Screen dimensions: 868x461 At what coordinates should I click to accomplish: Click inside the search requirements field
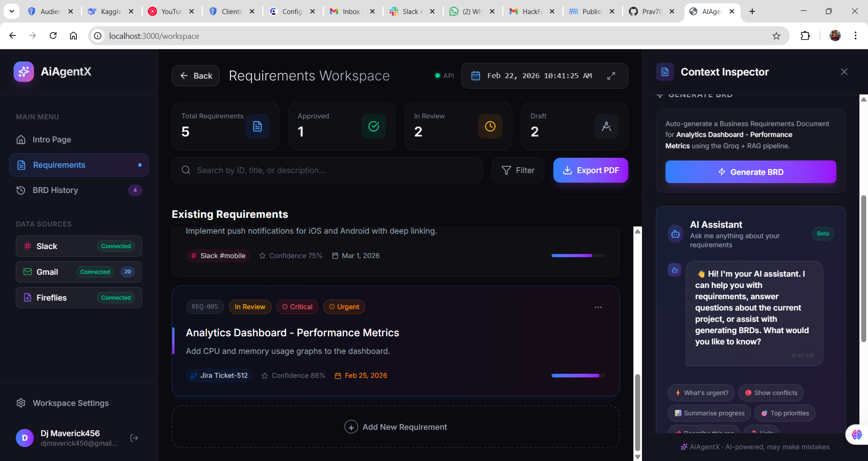[327, 170]
